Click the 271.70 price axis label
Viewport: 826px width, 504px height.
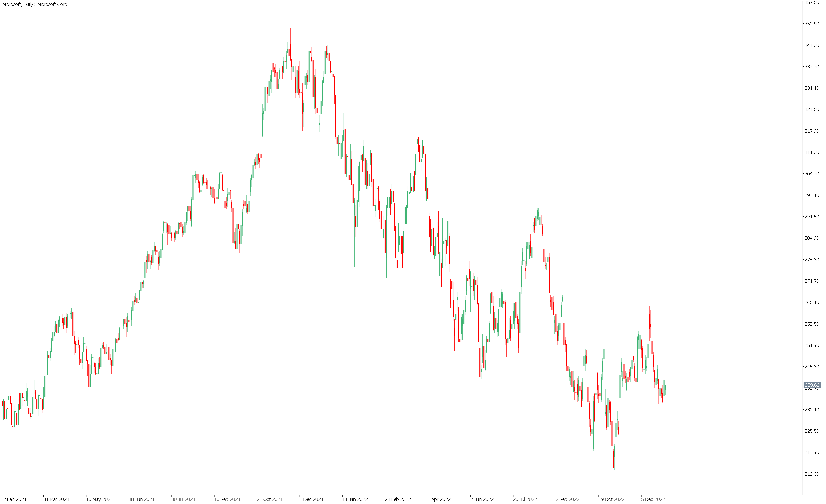coord(812,281)
